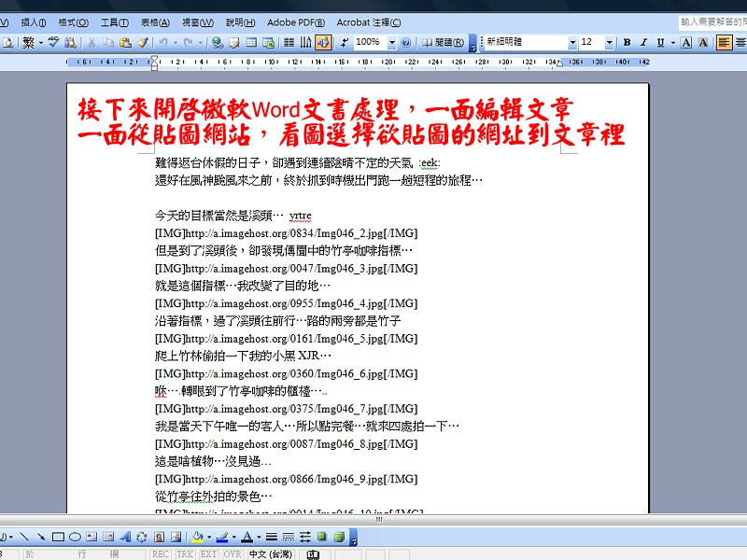Image resolution: width=747 pixels, height=560 pixels.
Task: Select the Oval shape tool
Action: coord(75,538)
